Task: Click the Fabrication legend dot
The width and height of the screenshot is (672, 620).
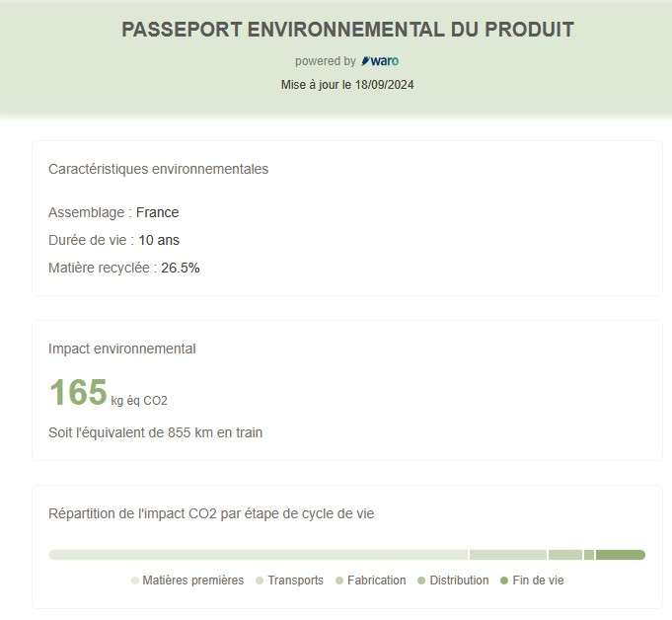Action: click(x=339, y=581)
